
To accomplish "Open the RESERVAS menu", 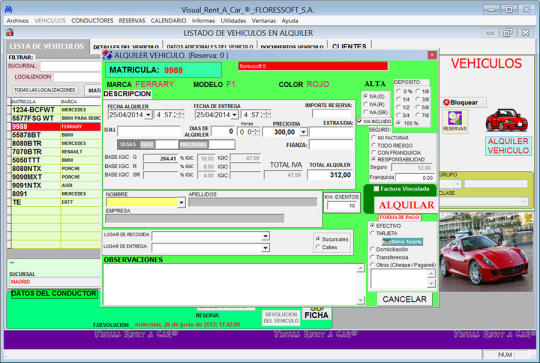I will (x=132, y=21).
